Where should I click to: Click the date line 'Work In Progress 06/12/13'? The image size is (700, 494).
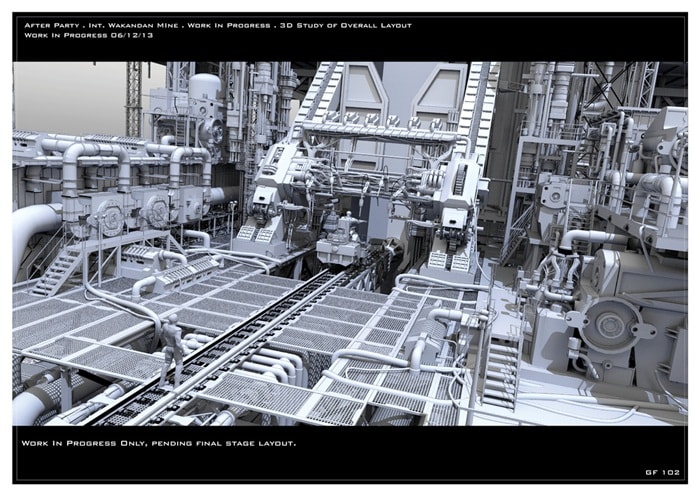click(x=88, y=35)
